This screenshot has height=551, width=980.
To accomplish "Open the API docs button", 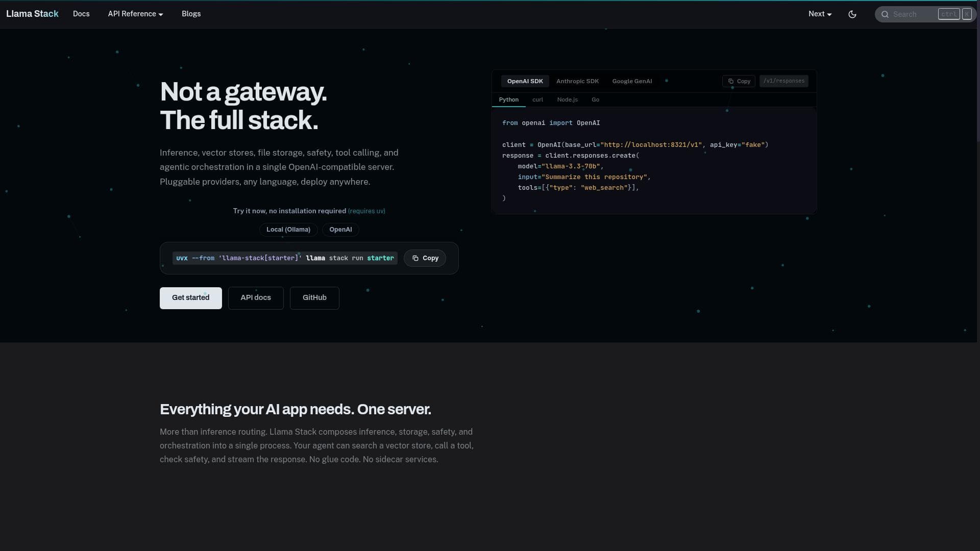I will pyautogui.click(x=256, y=298).
